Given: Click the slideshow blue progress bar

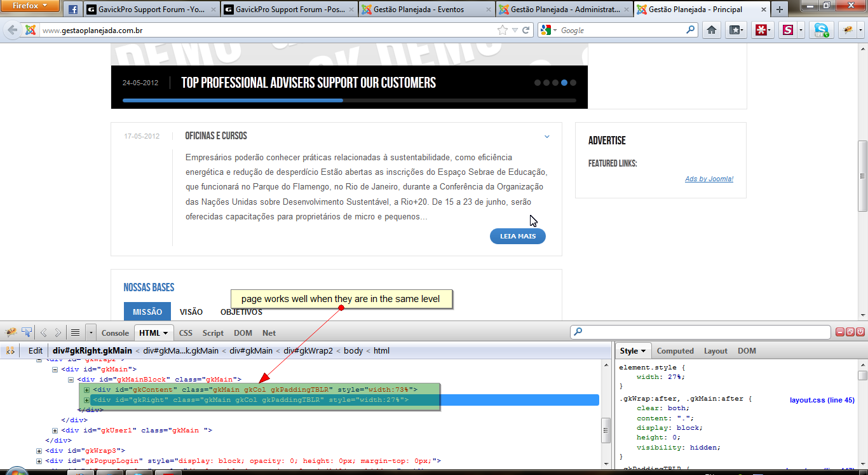Looking at the screenshot, I should pos(233,100).
